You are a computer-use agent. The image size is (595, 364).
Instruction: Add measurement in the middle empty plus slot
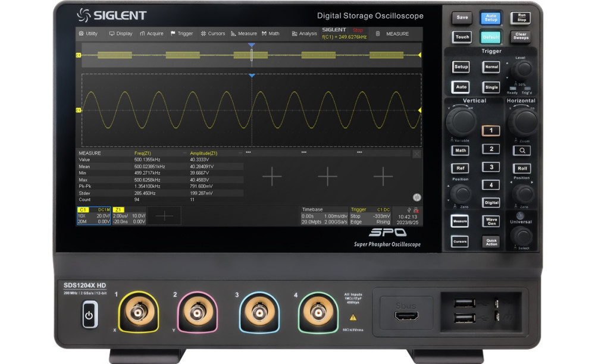327,176
